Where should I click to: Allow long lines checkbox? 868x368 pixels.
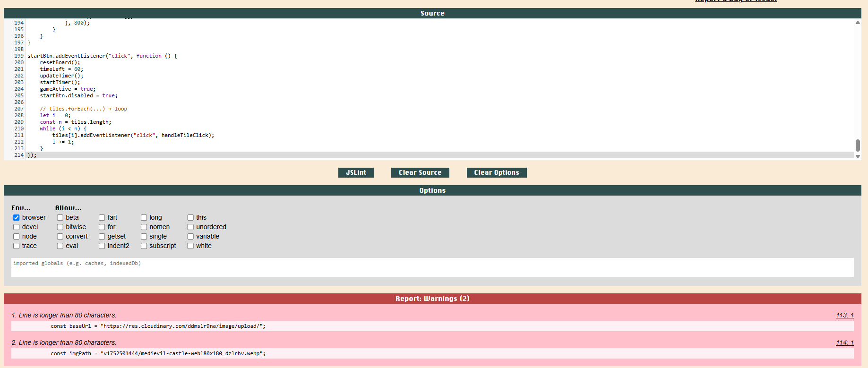tap(144, 218)
